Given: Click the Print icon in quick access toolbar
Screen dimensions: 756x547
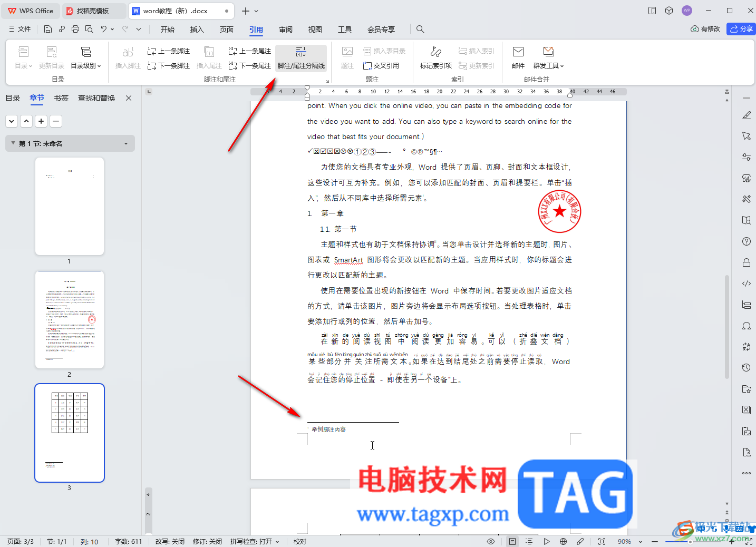Looking at the screenshot, I should [x=75, y=30].
